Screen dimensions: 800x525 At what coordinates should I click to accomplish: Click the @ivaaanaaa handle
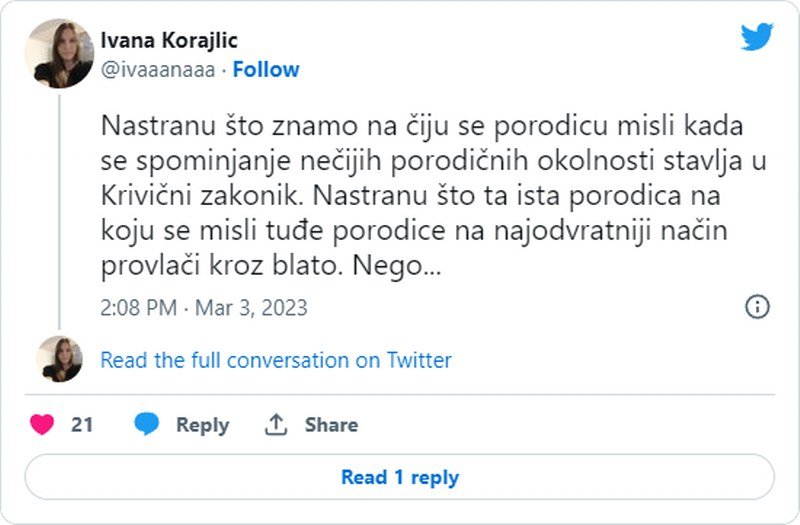pyautogui.click(x=159, y=69)
